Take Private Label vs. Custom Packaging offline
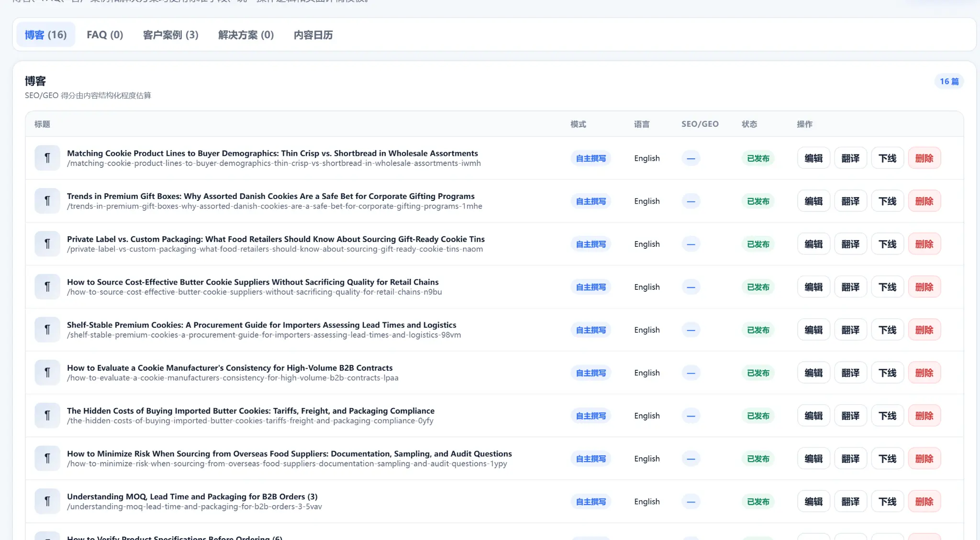The width and height of the screenshot is (980, 540). pyautogui.click(x=887, y=244)
